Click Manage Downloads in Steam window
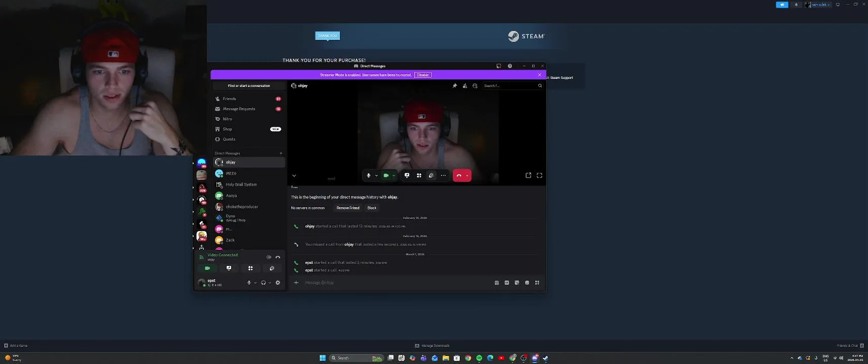 [x=432, y=346]
